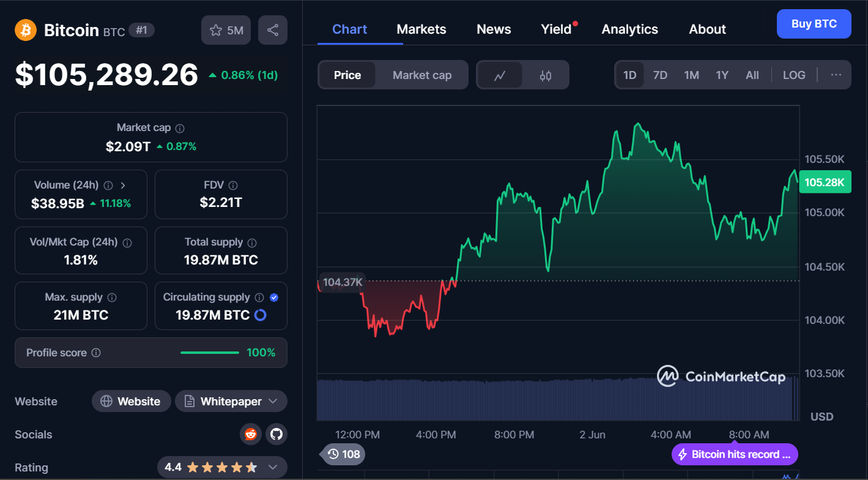This screenshot has height=480, width=868.
Task: Click the 21M BTC max supply value
Action: click(81, 315)
